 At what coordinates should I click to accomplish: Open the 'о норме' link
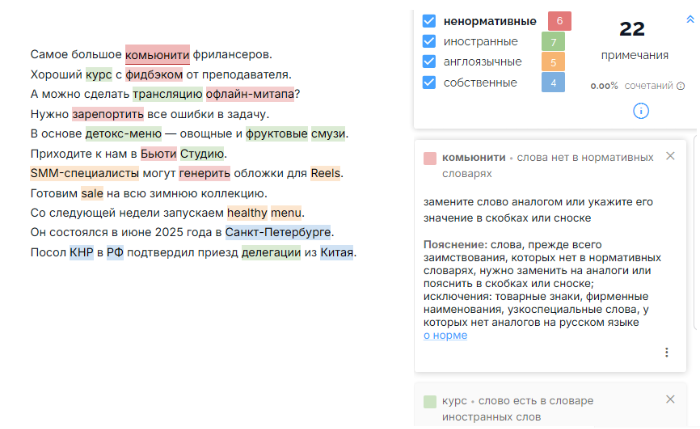pyautogui.click(x=445, y=335)
